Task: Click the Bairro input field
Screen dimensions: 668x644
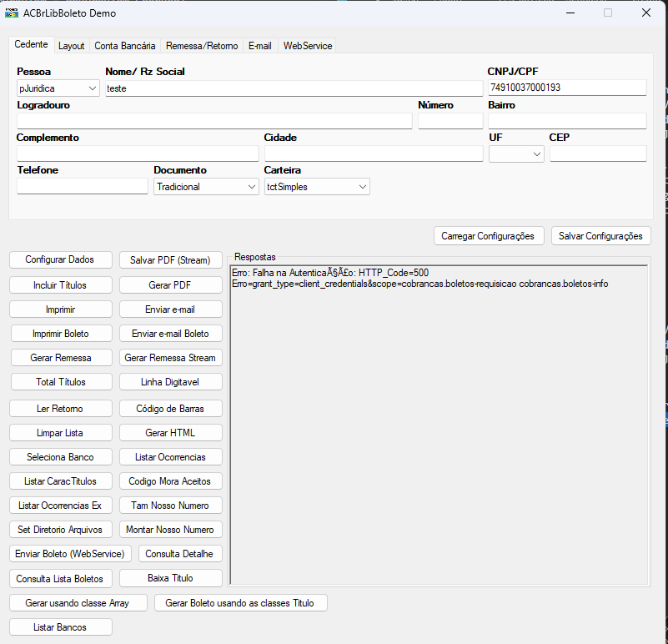Action: [567, 121]
